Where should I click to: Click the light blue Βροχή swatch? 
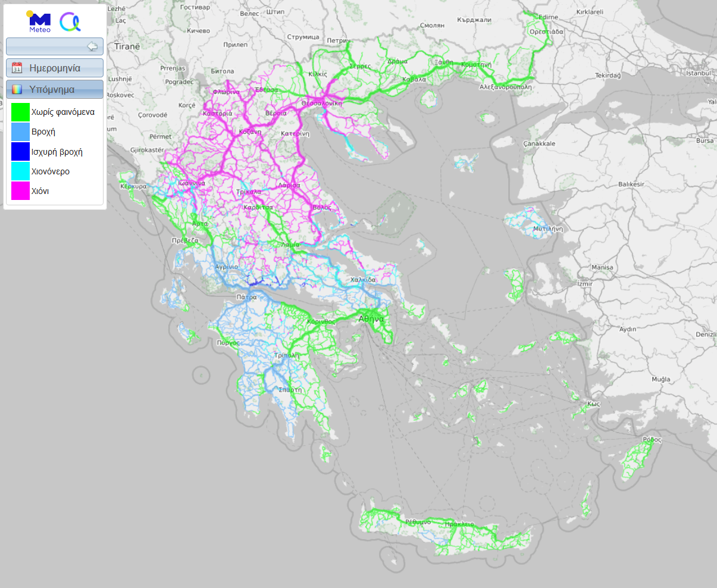tap(20, 132)
